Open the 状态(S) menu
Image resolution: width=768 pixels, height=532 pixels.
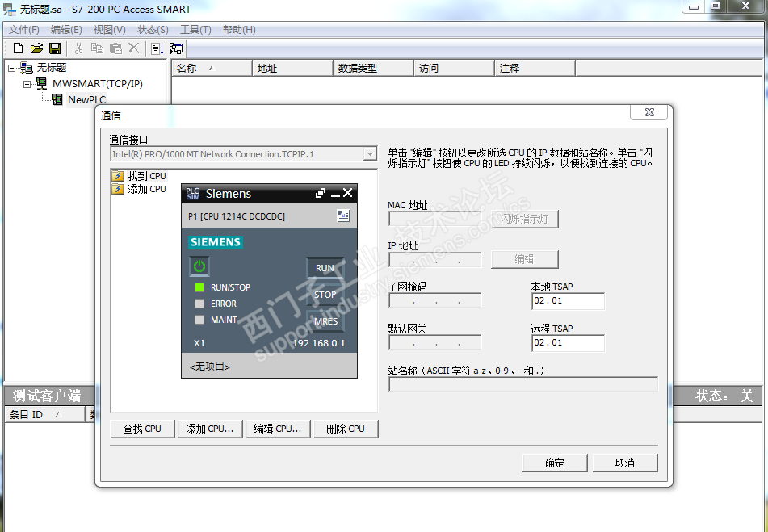pyautogui.click(x=153, y=30)
